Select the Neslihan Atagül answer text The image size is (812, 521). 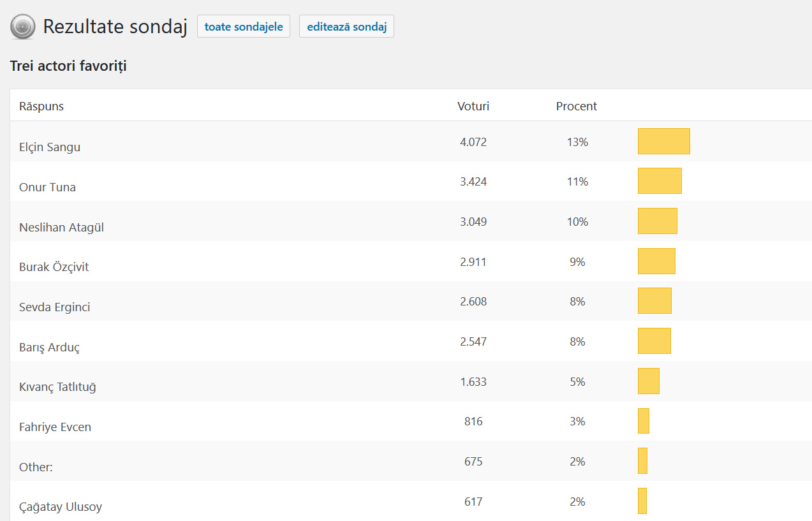(x=61, y=228)
